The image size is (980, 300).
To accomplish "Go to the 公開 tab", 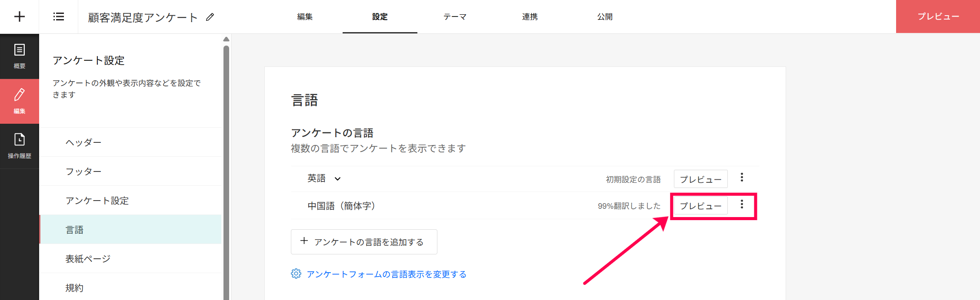I will coord(604,17).
